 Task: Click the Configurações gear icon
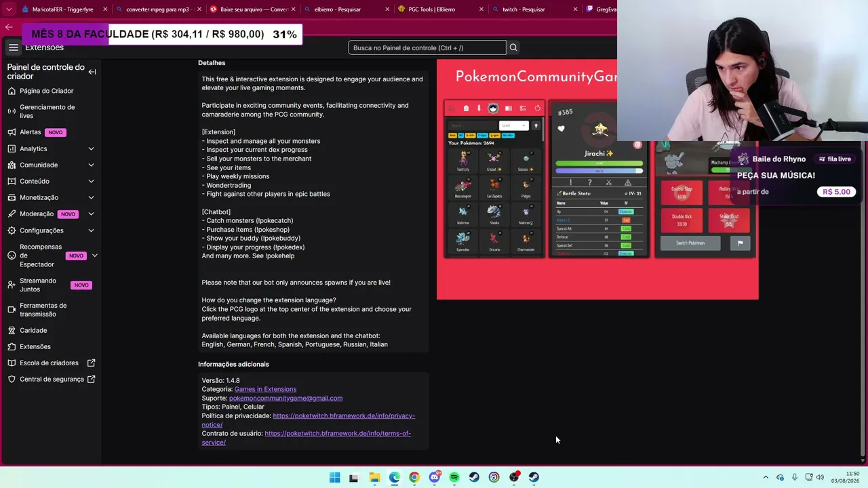(x=12, y=230)
